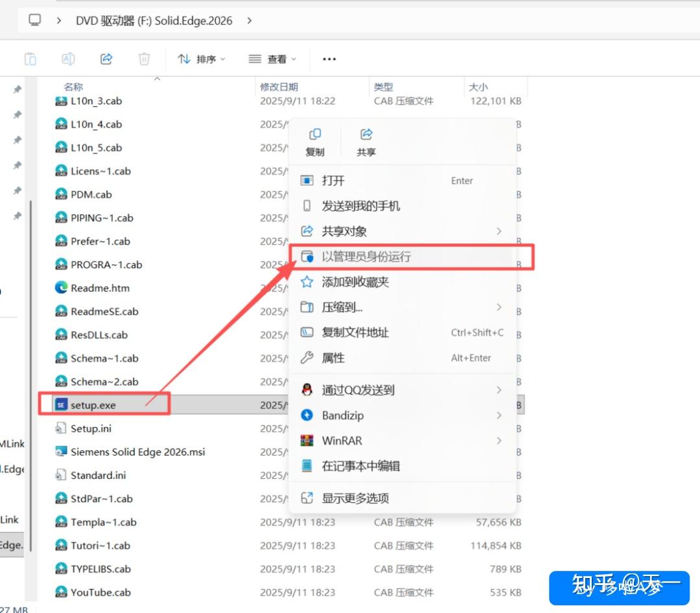Open the ellipsis "查看更多" toolbar icon
This screenshot has width=700, height=613.
coord(329,59)
